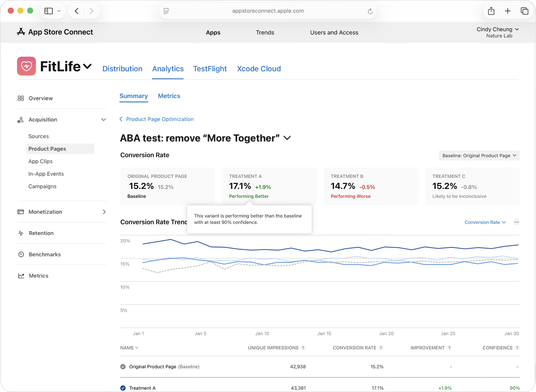Collapse the Acquisition sidebar section
The width and height of the screenshot is (536, 392).
[x=104, y=120]
